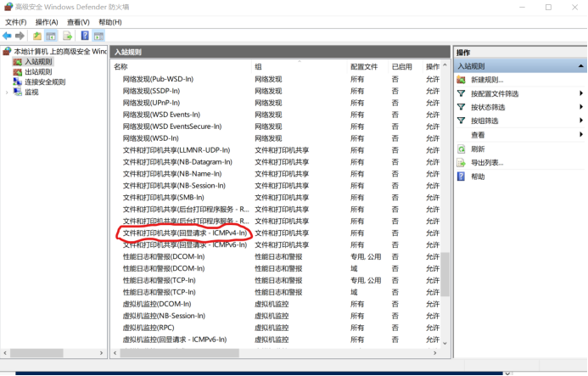
Task: Select the 虚拟机监控(DCOM-In) rule
Action: point(157,304)
